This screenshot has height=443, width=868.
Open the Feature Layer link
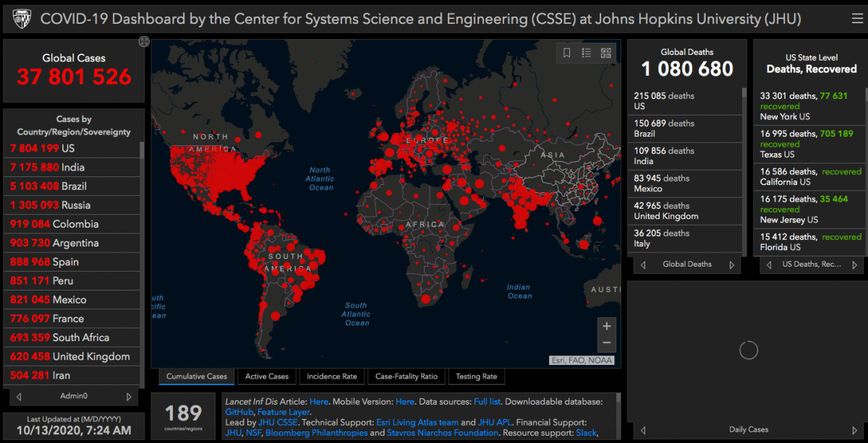pos(284,412)
